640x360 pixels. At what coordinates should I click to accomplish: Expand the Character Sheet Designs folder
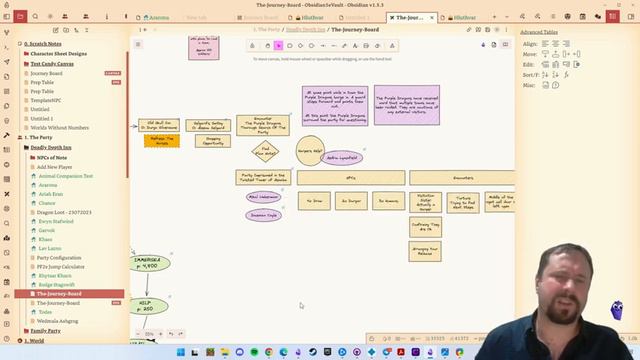(x=58, y=53)
